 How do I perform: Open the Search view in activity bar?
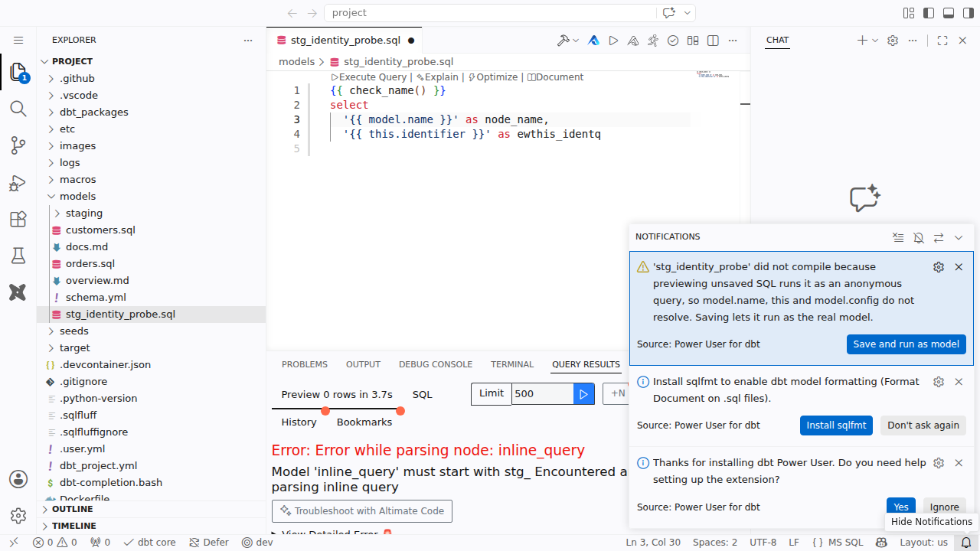tap(18, 109)
